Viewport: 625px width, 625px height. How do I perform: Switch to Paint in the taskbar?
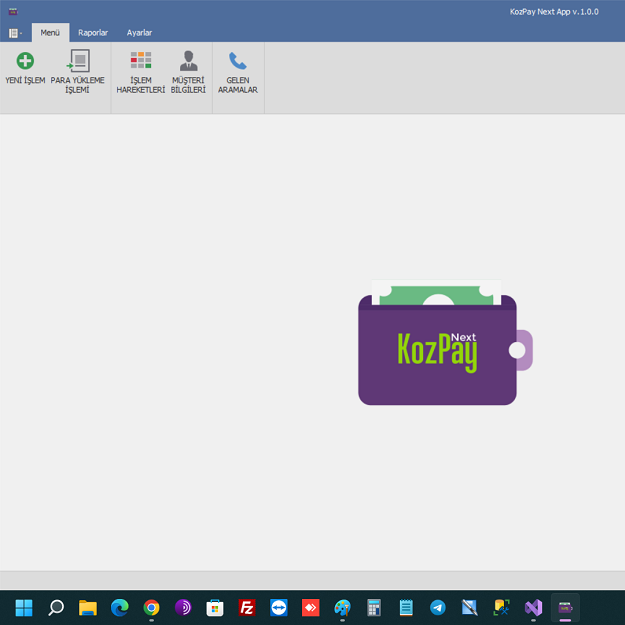(342, 607)
